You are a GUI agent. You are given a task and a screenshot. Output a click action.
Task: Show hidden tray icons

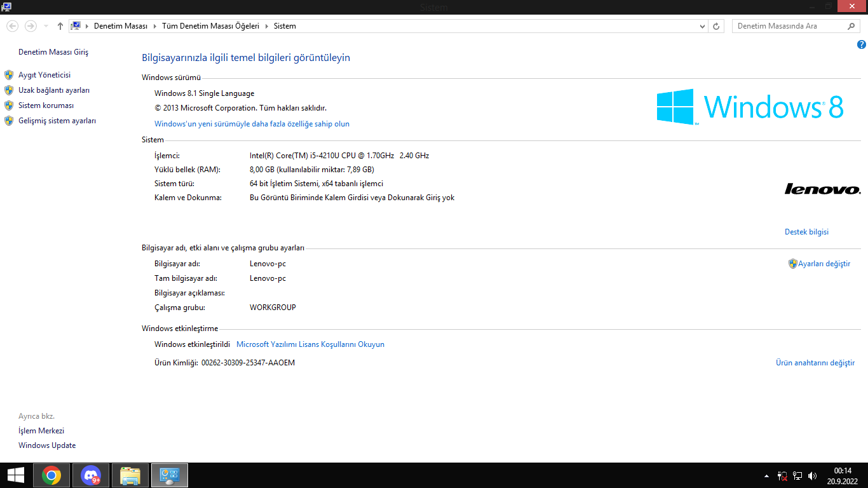tap(766, 476)
